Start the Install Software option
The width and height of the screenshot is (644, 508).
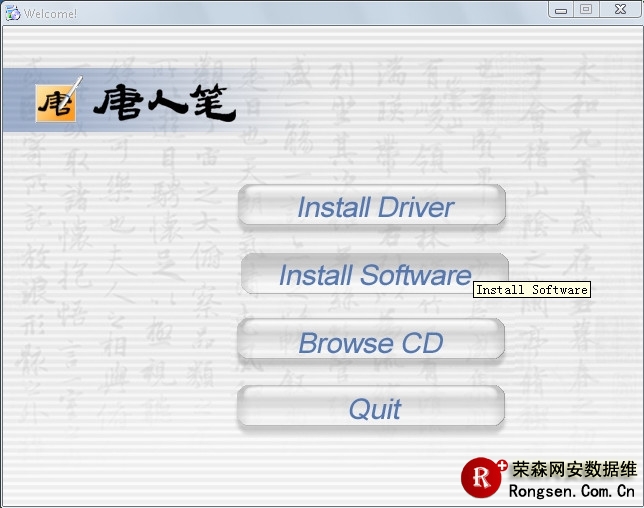(374, 274)
